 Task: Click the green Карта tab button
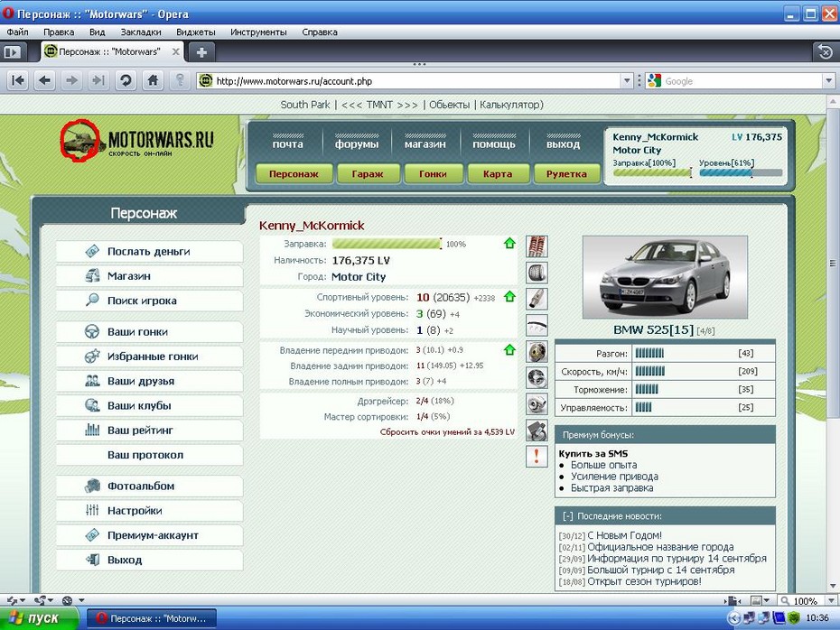tap(498, 174)
